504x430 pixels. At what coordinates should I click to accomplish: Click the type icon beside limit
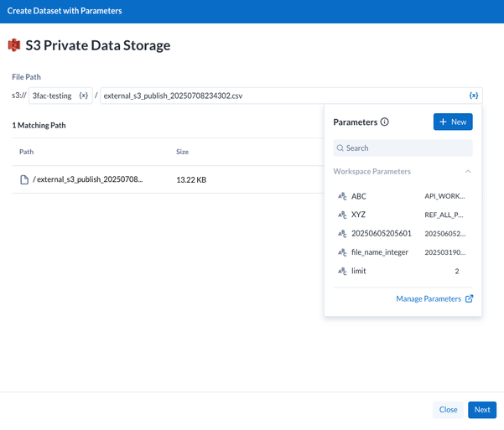(342, 271)
